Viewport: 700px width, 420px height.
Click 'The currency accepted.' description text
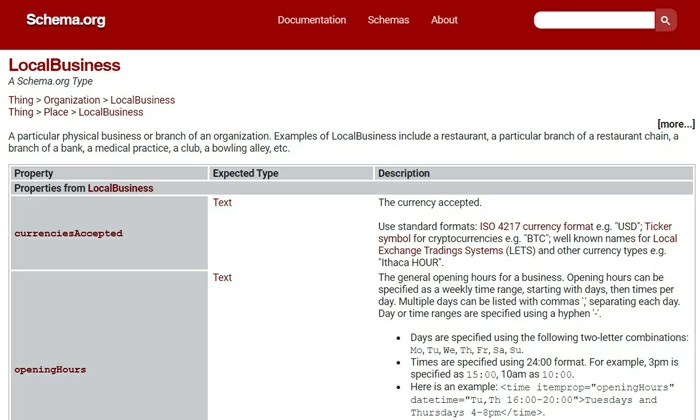pos(430,203)
